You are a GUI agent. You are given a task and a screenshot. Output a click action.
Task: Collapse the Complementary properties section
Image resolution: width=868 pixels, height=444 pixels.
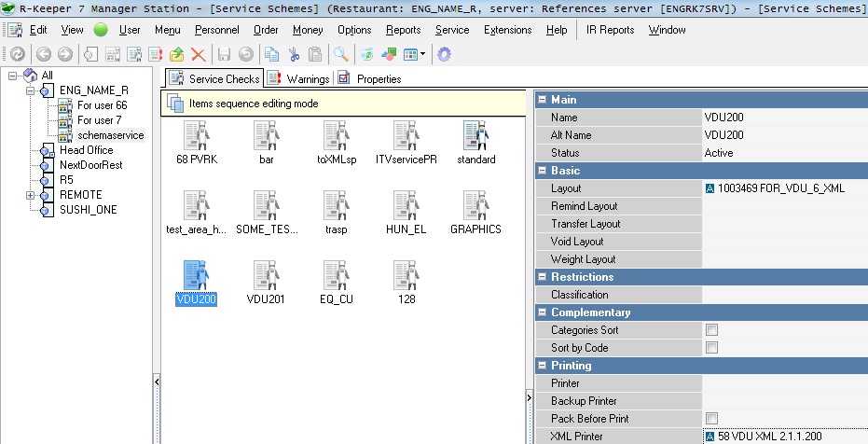point(542,312)
